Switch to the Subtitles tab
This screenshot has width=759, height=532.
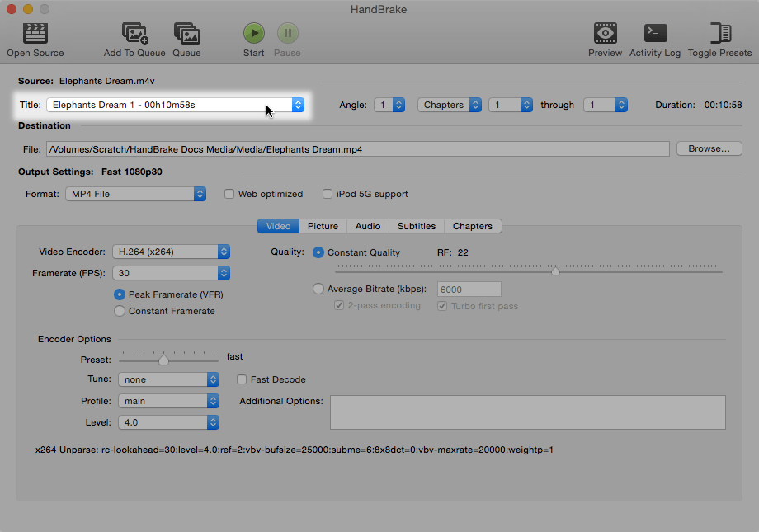click(416, 226)
